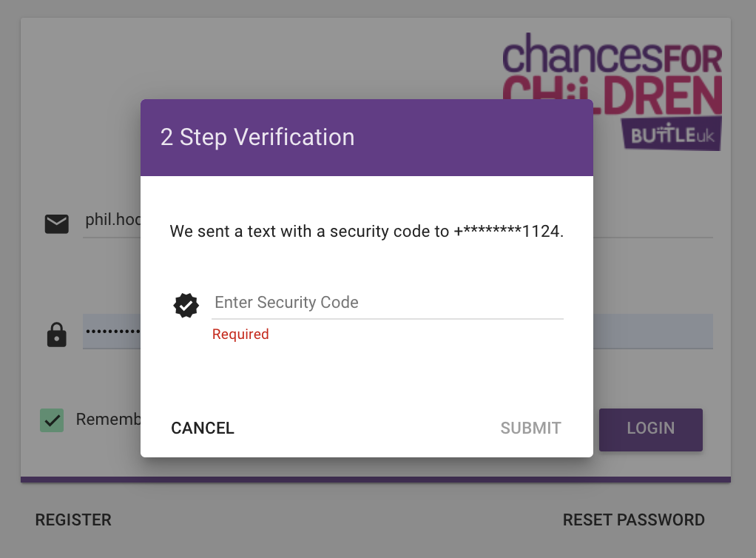Screen dimensions: 756x558
Task: Click the red Required error message
Action: 240,335
